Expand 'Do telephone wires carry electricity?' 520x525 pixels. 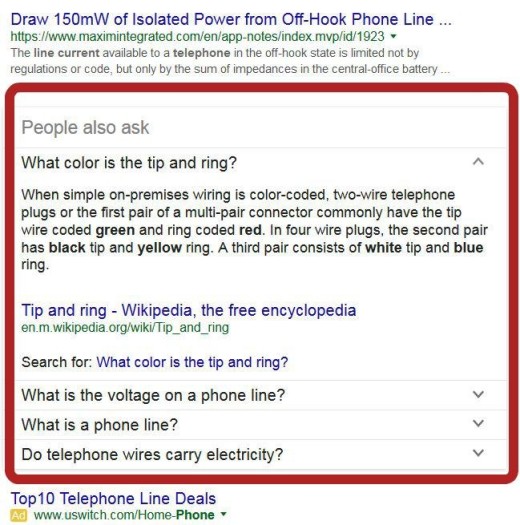pos(261,454)
